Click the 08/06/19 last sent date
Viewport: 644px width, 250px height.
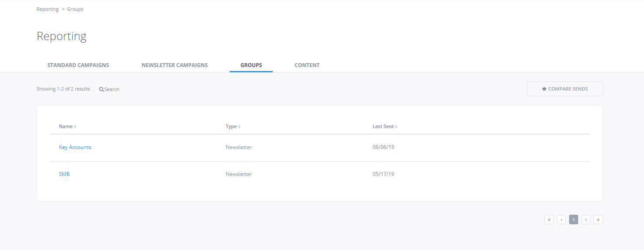[x=383, y=147]
